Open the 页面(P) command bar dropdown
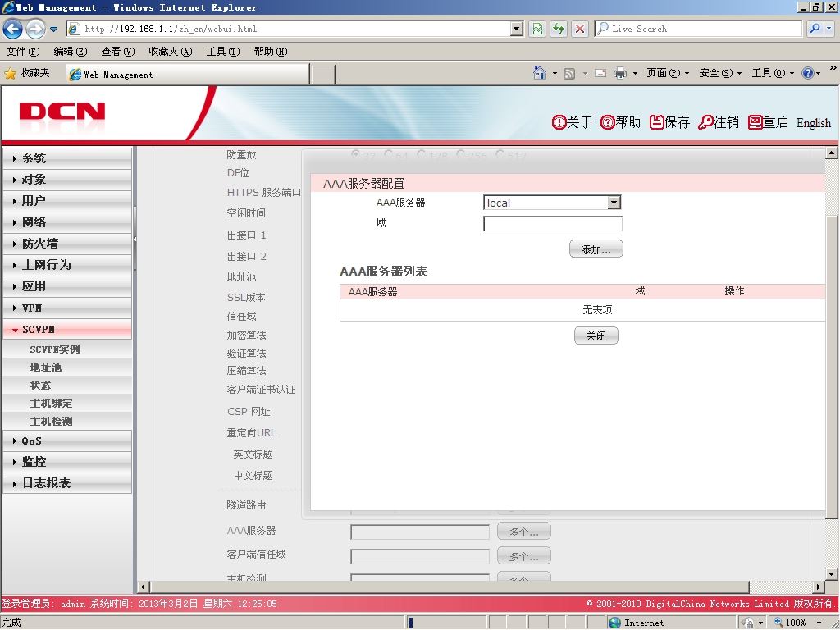Viewport: 840px width, 630px height. pos(668,73)
